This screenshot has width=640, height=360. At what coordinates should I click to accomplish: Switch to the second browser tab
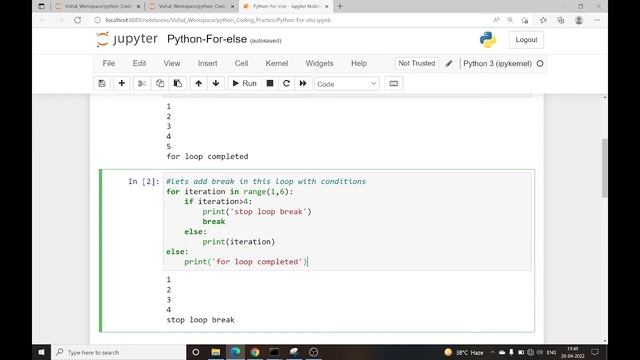coord(191,6)
